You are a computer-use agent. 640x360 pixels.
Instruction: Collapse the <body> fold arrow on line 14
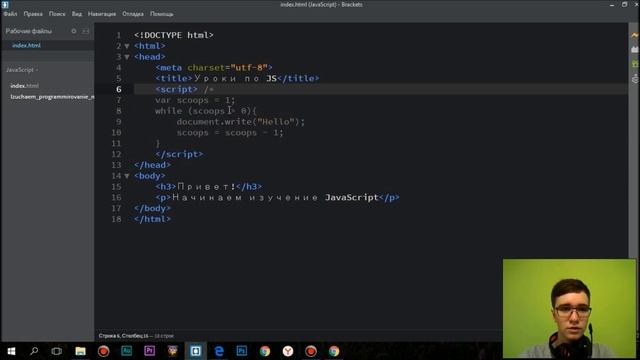point(127,176)
